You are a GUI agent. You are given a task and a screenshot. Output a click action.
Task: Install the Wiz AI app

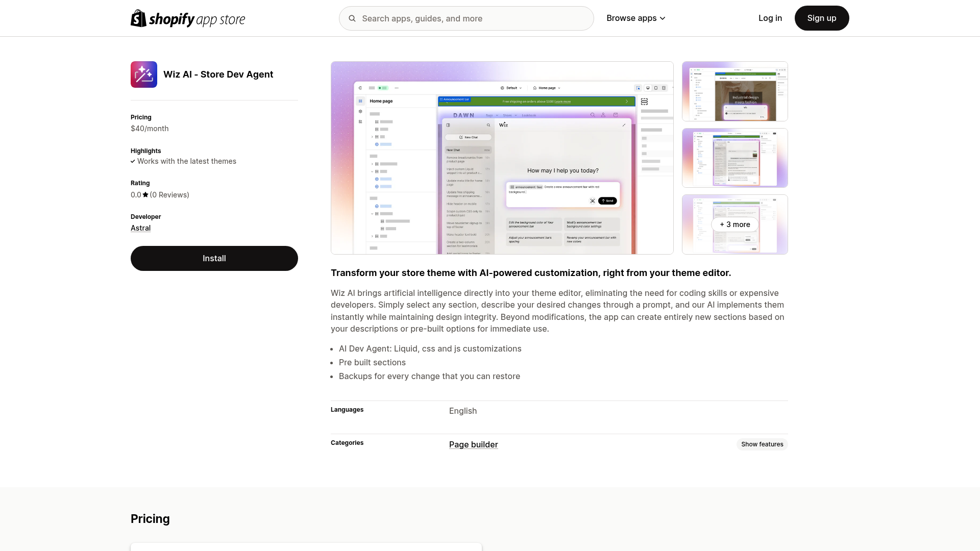pyautogui.click(x=214, y=259)
